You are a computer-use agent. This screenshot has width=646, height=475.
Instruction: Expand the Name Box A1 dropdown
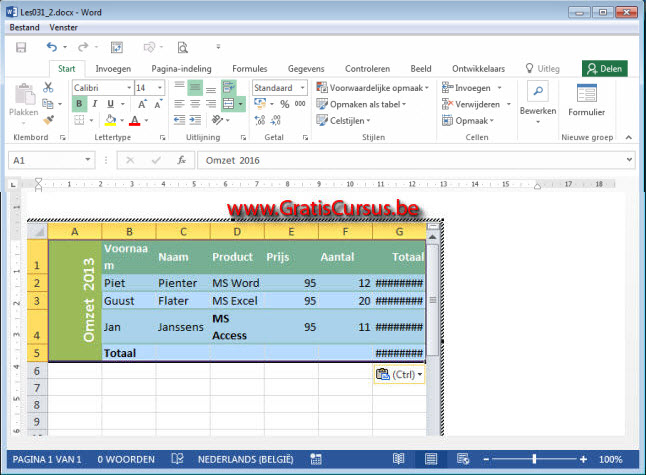(88, 160)
